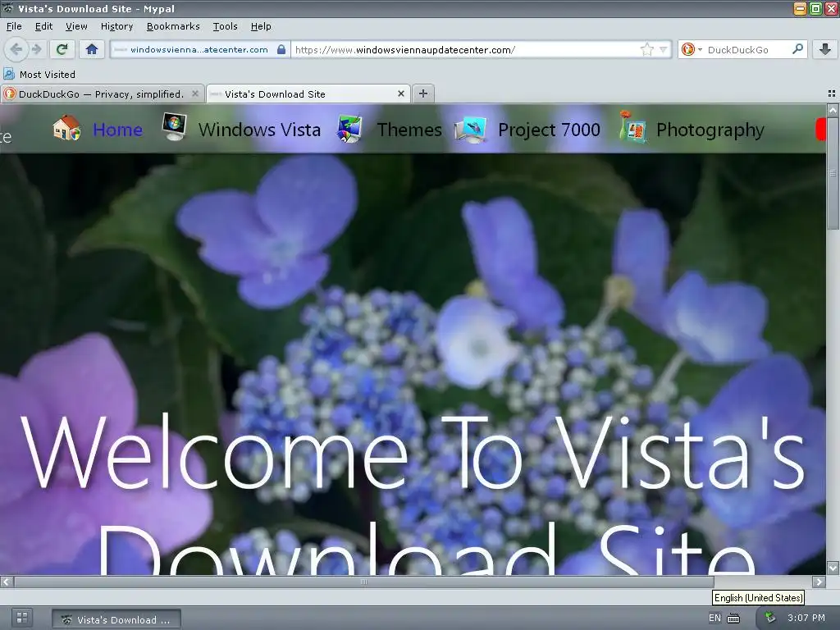Click the horizontal scrollbar right arrow
Image resolution: width=840 pixels, height=630 pixels.
tap(819, 582)
